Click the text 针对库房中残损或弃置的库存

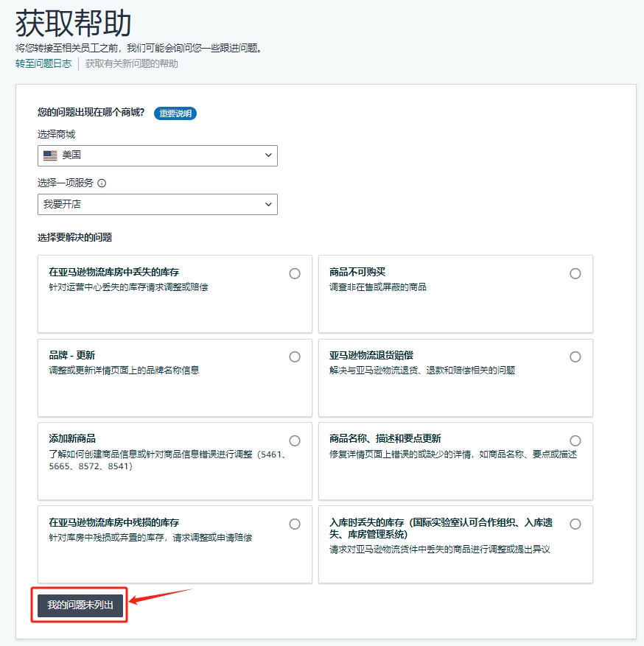coord(106,538)
